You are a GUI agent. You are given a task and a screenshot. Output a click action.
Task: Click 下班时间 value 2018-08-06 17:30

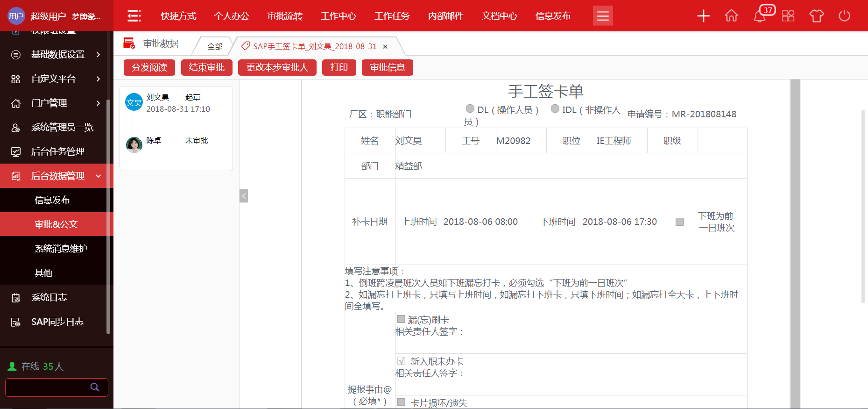(x=620, y=222)
